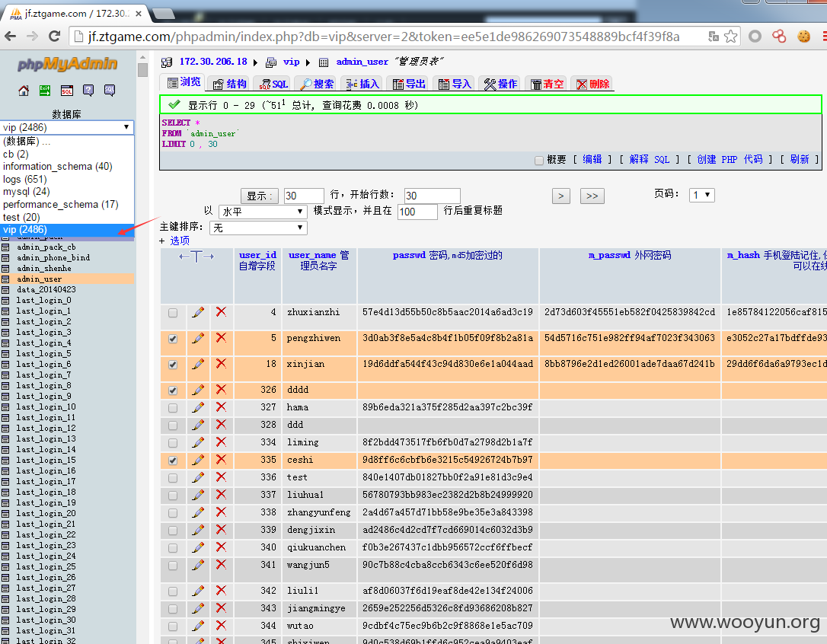
Task: Switch to the 操作 operations tab
Action: (x=500, y=84)
